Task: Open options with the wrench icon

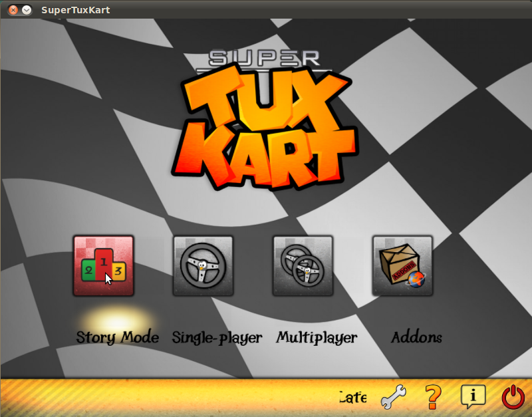Action: click(393, 398)
